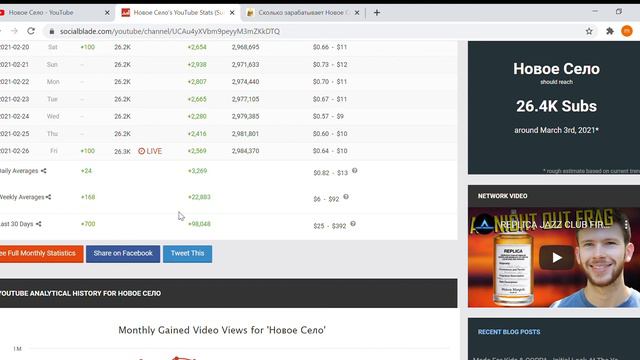Open a new browser tab
Image resolution: width=640 pixels, height=360 pixels.
click(x=377, y=13)
